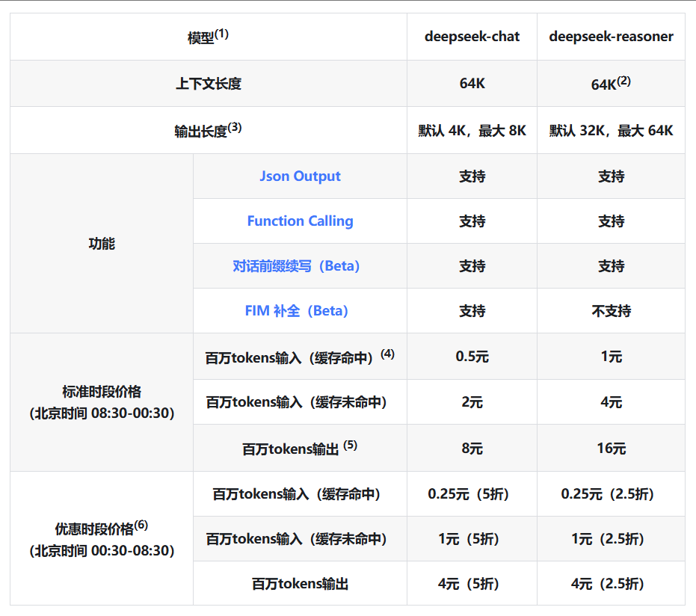Click discount-period 百万tokens输出 label without footnote

pos(300,584)
